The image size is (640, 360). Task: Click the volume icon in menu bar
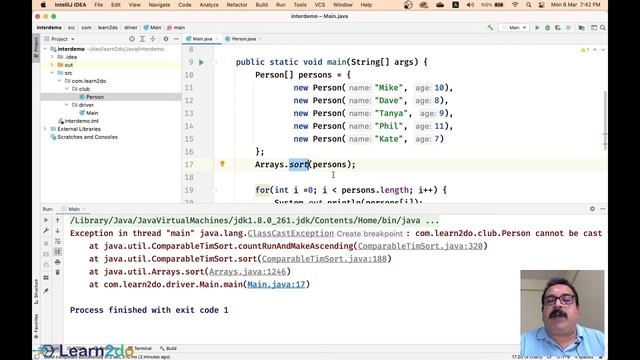click(x=470, y=5)
